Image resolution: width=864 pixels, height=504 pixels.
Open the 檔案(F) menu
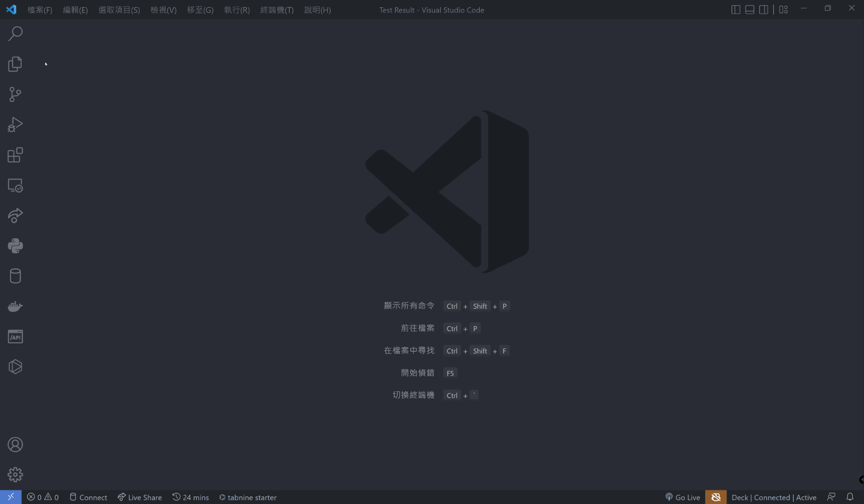pos(40,10)
